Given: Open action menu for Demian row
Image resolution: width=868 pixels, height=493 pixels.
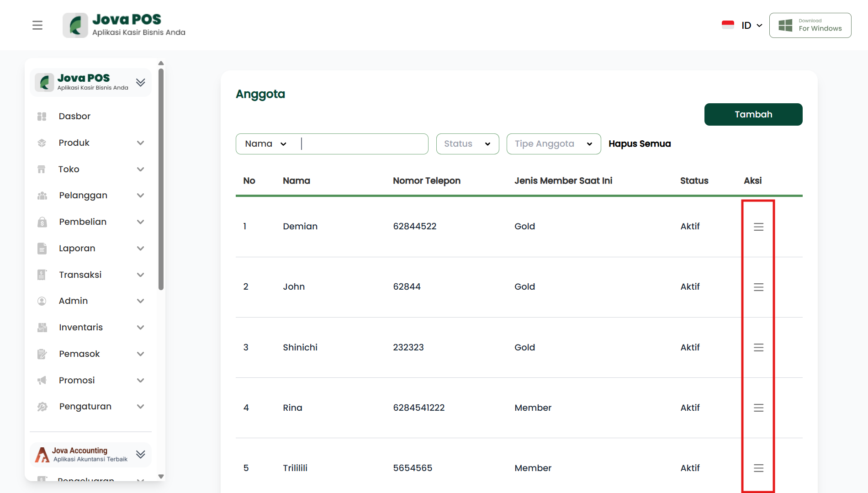Looking at the screenshot, I should (758, 227).
